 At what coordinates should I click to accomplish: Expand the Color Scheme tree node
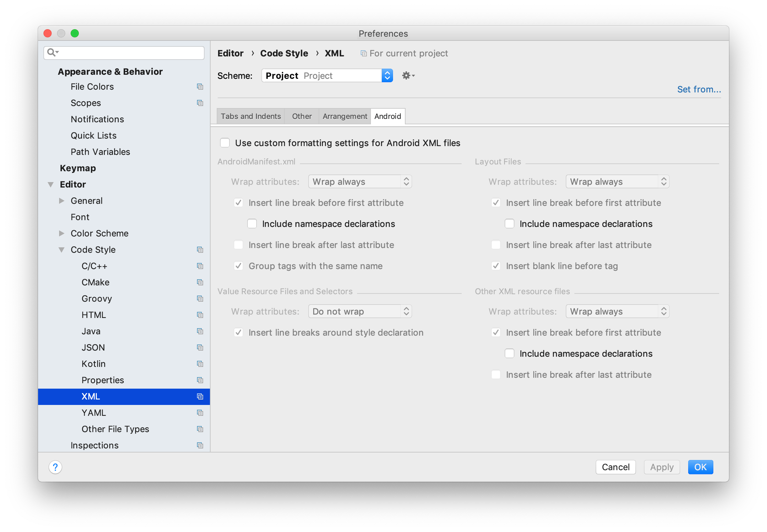point(61,233)
